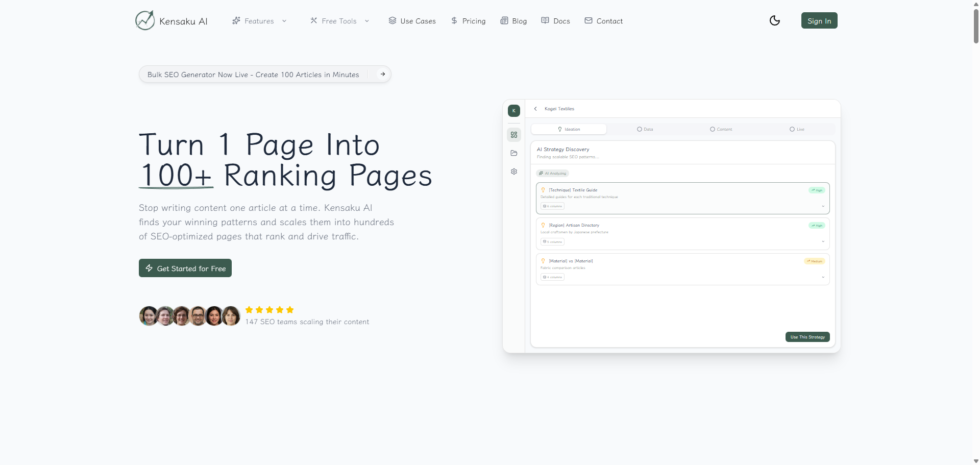Click the Medium badge on Material card
The image size is (980, 465).
click(x=815, y=261)
